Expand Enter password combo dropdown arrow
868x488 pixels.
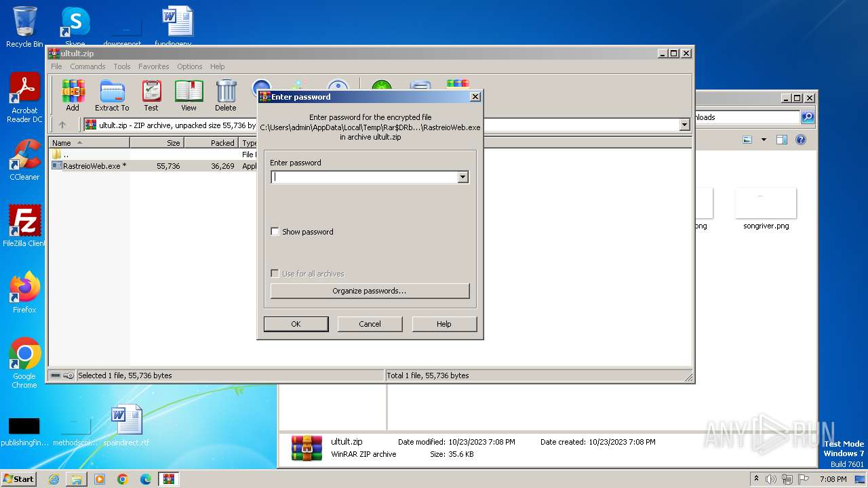pyautogui.click(x=462, y=177)
